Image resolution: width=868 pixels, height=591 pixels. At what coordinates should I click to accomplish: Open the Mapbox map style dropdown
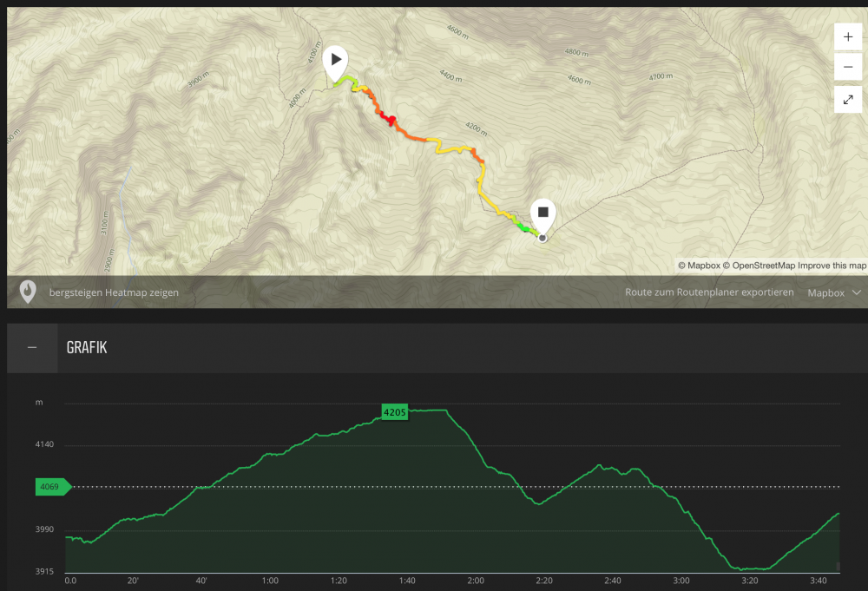834,292
